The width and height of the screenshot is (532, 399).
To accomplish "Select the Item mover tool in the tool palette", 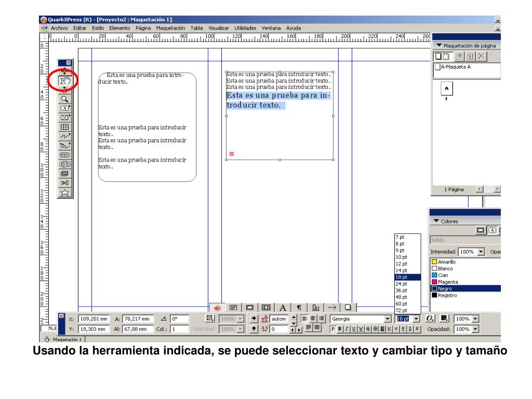I will point(64,71).
